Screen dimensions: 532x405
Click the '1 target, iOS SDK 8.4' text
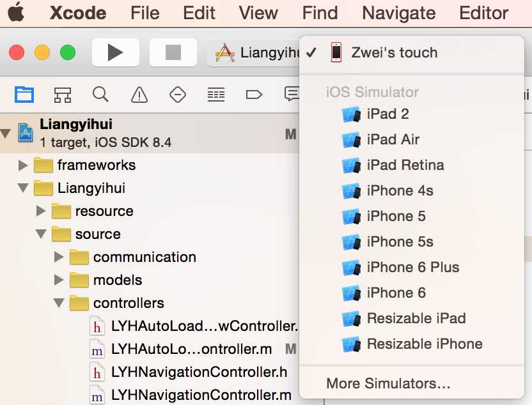click(106, 142)
